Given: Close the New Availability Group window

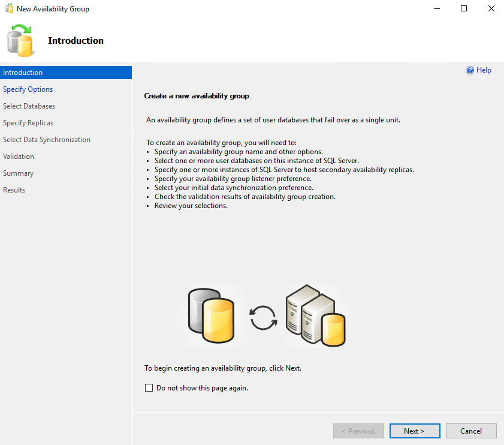Looking at the screenshot, I should 491,8.
